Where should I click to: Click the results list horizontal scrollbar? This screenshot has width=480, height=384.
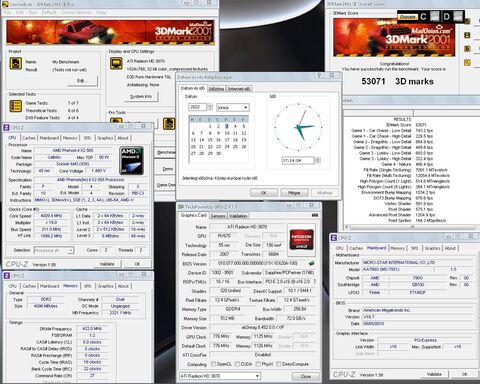coord(412,227)
